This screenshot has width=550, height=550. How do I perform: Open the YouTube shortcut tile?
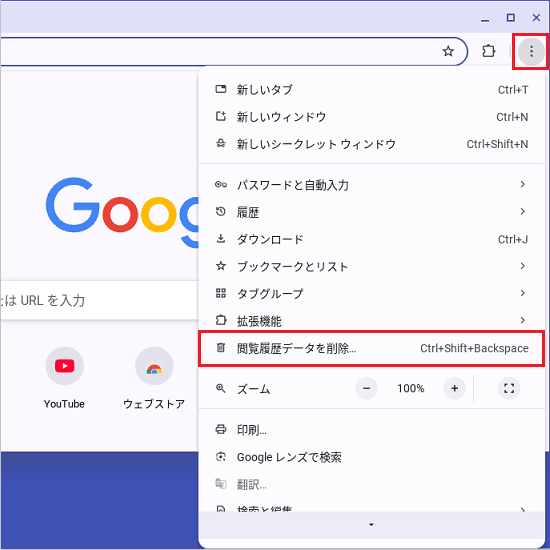(65, 378)
